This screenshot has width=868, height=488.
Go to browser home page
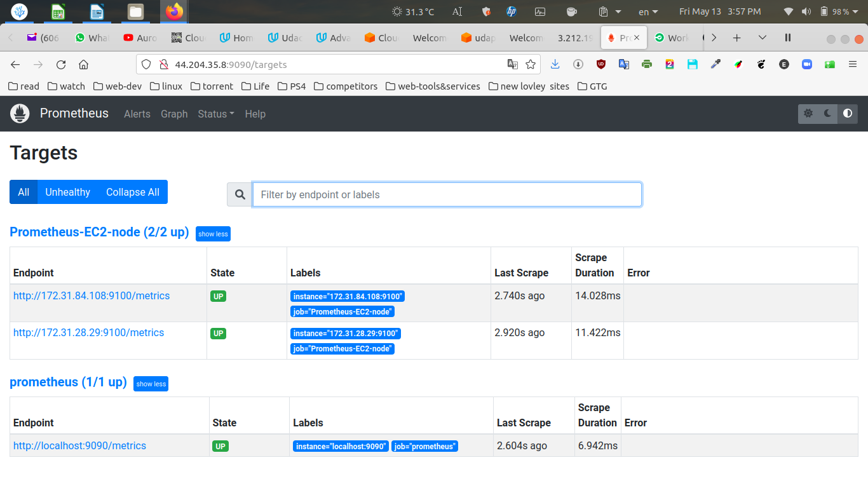pos(83,64)
